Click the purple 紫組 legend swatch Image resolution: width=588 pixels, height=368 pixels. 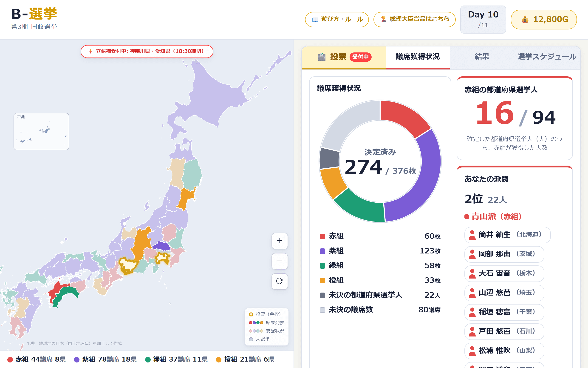click(x=322, y=251)
